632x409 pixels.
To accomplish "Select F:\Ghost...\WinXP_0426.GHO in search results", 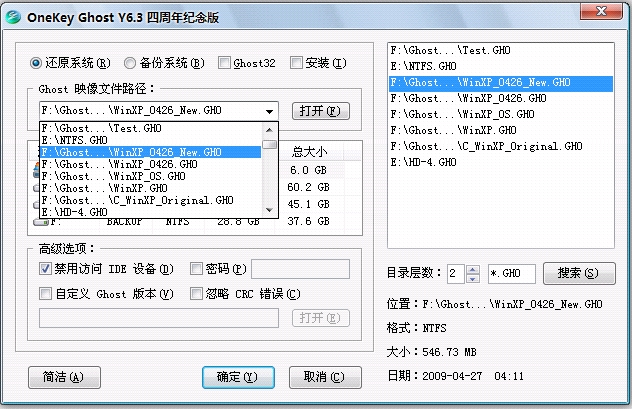I will click(501, 98).
